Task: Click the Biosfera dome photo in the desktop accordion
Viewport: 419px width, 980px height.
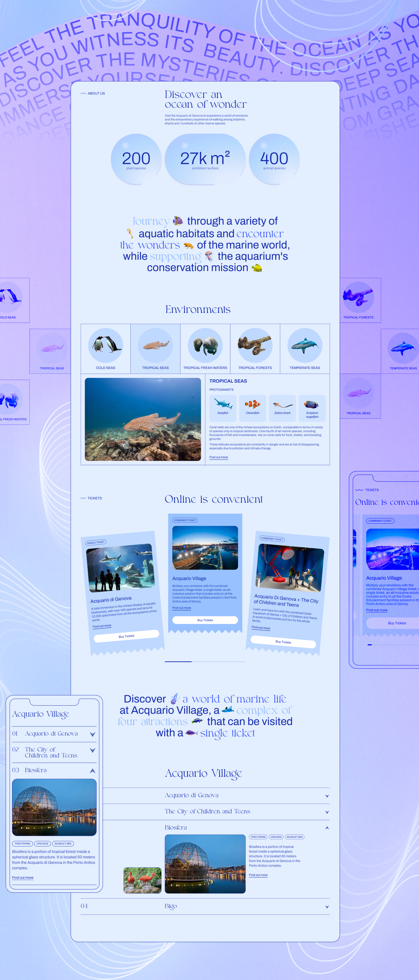Action: click(205, 864)
